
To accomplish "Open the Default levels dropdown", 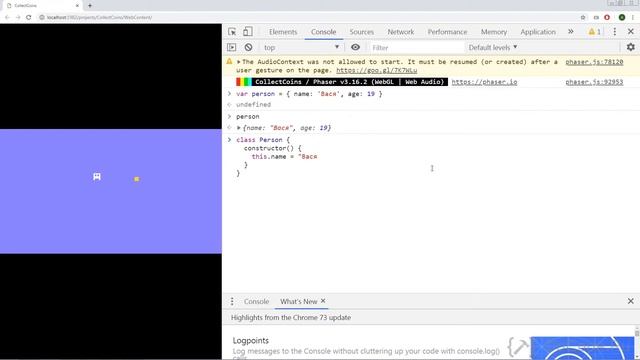I will pyautogui.click(x=493, y=47).
